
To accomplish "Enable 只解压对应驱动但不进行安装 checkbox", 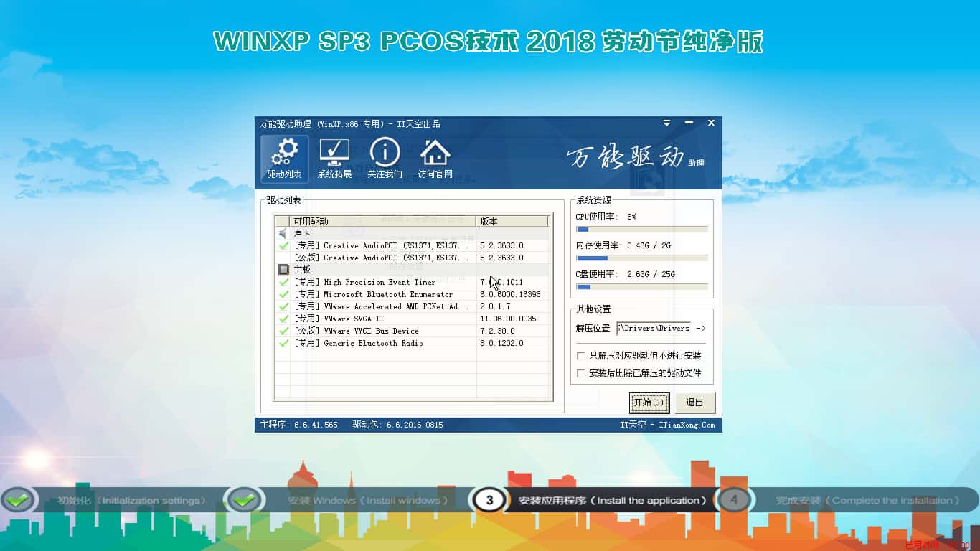I will tap(581, 356).
